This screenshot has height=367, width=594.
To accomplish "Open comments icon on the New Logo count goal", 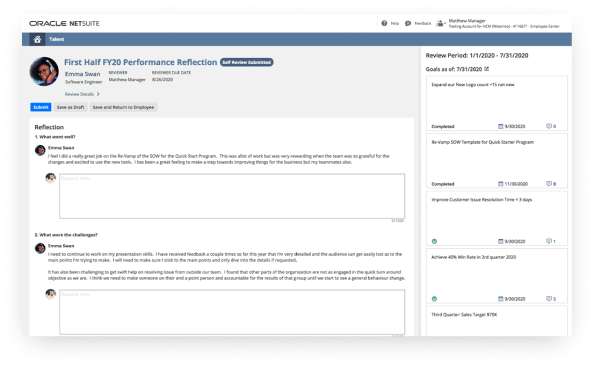I will click(x=549, y=126).
